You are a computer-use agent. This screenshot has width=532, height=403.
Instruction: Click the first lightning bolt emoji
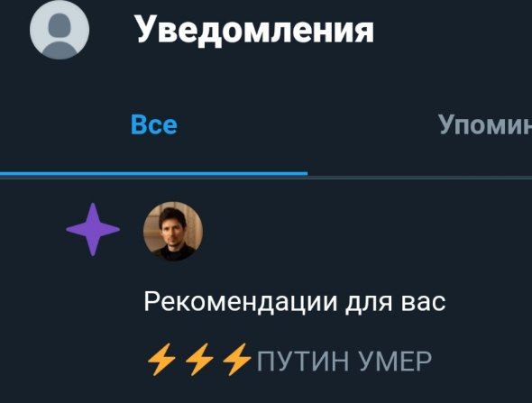(161, 360)
